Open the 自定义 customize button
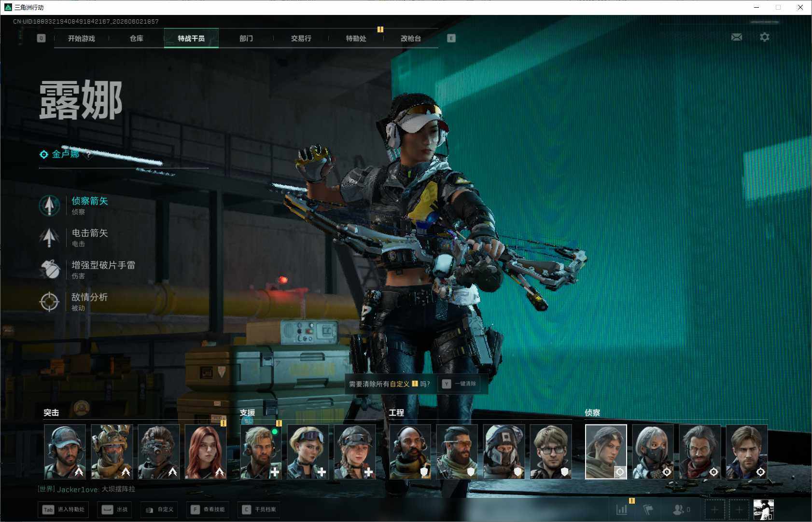The width and height of the screenshot is (812, 522). [x=159, y=509]
